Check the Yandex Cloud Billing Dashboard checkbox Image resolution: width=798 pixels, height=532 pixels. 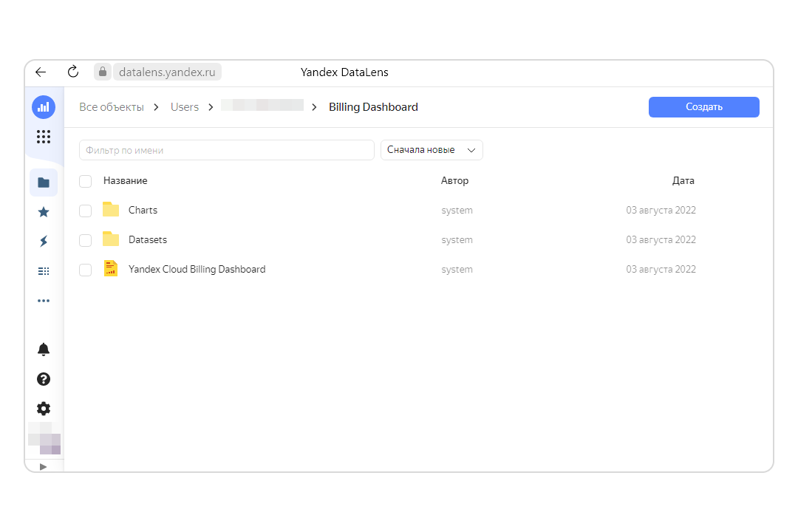[86, 270]
